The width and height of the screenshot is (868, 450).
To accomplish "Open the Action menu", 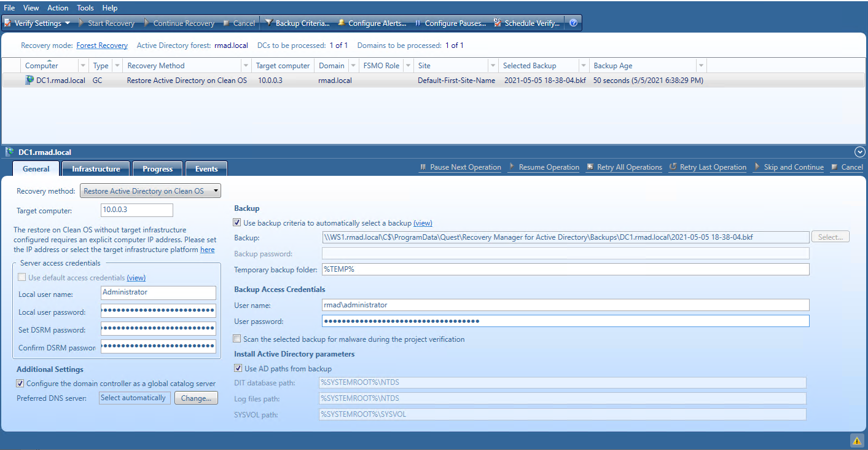I will 58,7.
